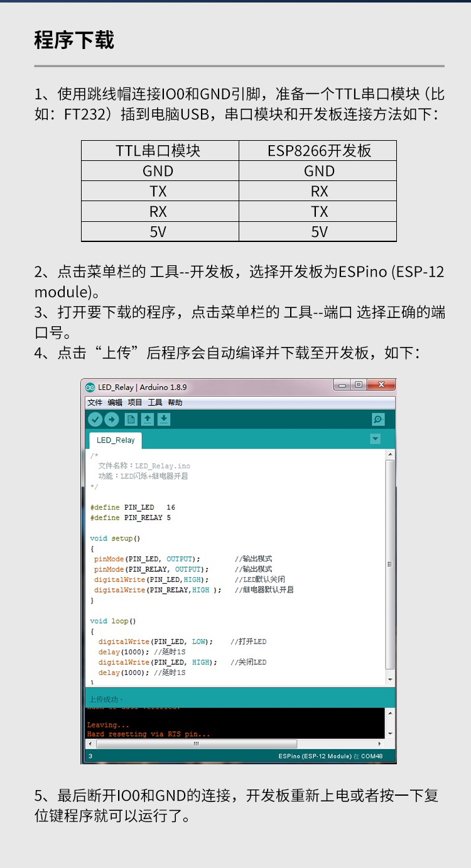The height and width of the screenshot is (868, 471).
Task: Click editor scrollbar up arrow
Action: click(x=390, y=454)
